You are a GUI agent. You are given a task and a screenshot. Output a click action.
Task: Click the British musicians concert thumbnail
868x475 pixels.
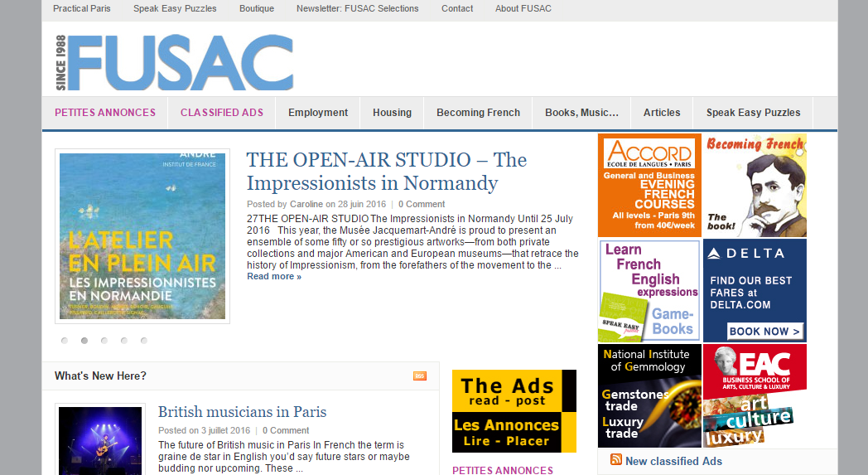pos(100,441)
